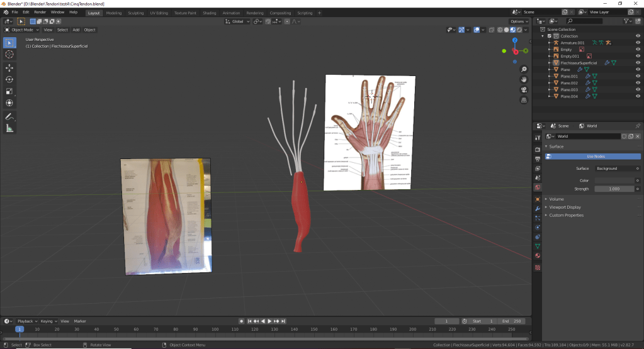Expand the Custom Properties section
The image size is (644, 349).
coord(566,215)
